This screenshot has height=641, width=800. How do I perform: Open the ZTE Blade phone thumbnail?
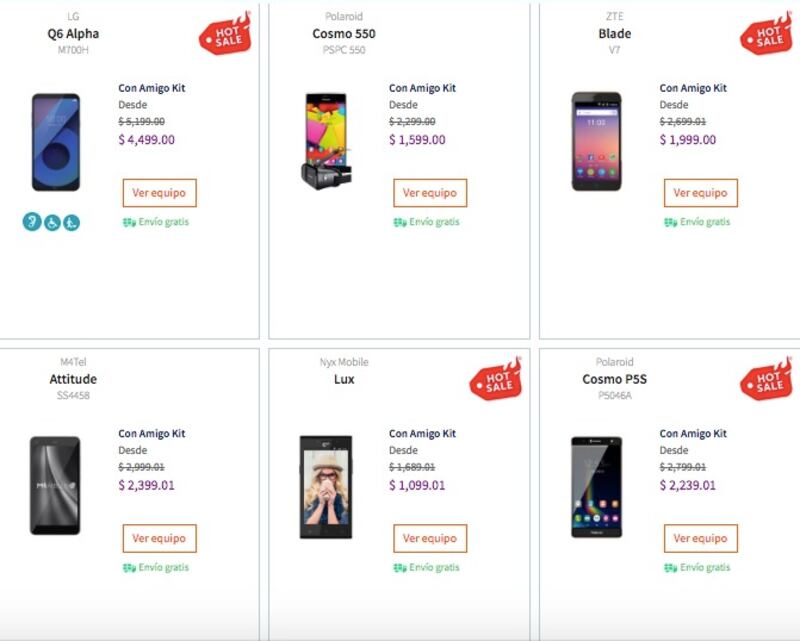point(596,141)
